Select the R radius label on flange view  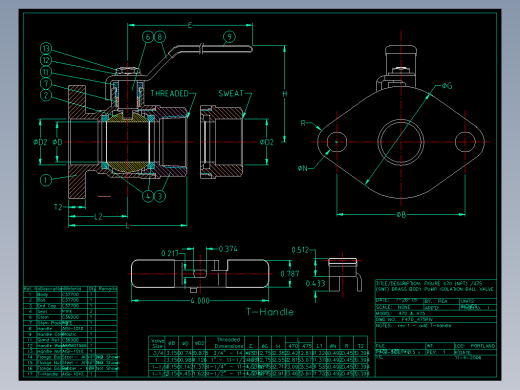click(x=303, y=123)
